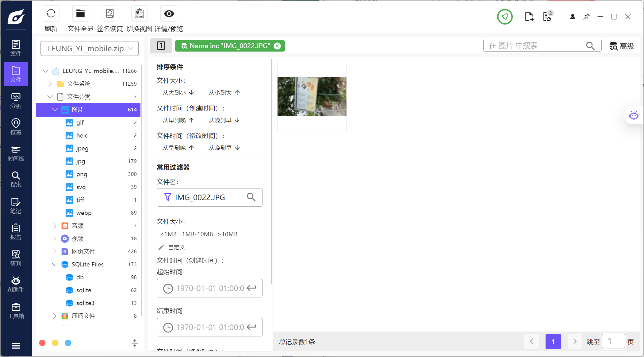
Task: Click the red color dot marker
Action: (42, 343)
